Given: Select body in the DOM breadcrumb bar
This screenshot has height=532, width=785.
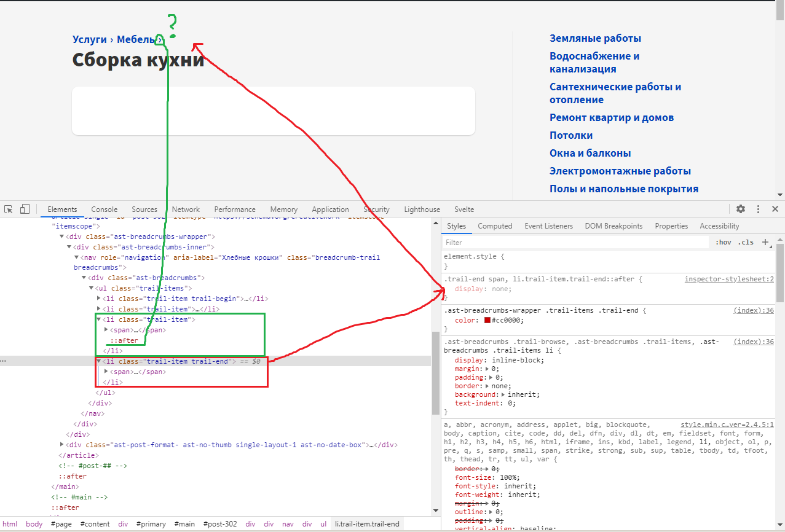Looking at the screenshot, I should click(34, 524).
